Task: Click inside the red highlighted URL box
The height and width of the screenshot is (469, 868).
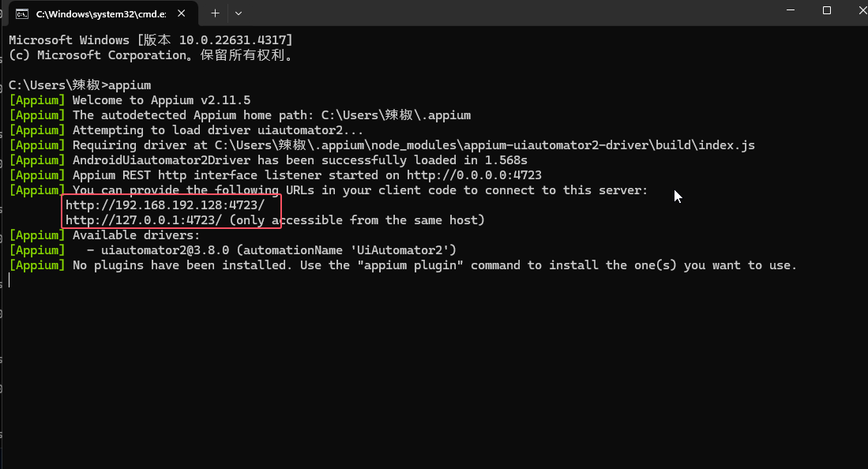Action: coord(170,212)
